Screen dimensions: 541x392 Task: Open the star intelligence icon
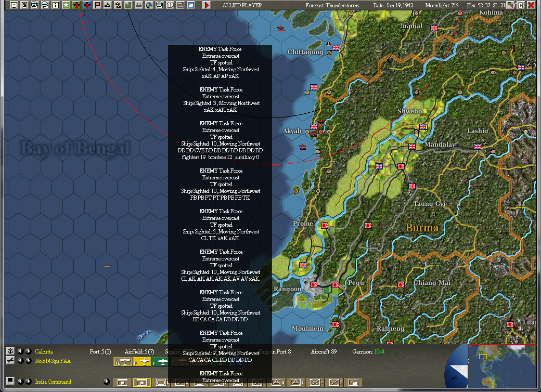(66, 5)
